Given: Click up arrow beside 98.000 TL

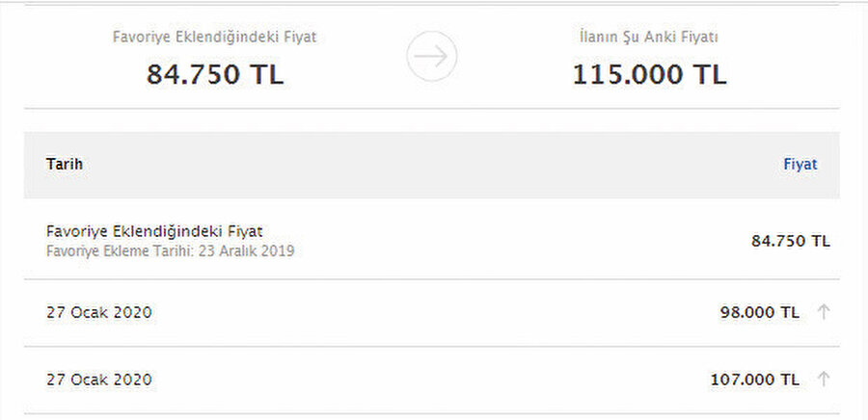Looking at the screenshot, I should pos(824,312).
